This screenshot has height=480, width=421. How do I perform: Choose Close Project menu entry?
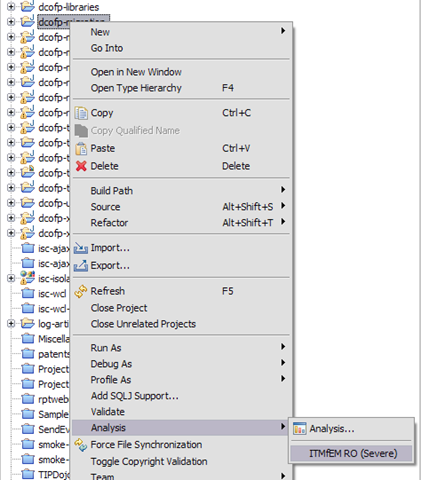119,308
